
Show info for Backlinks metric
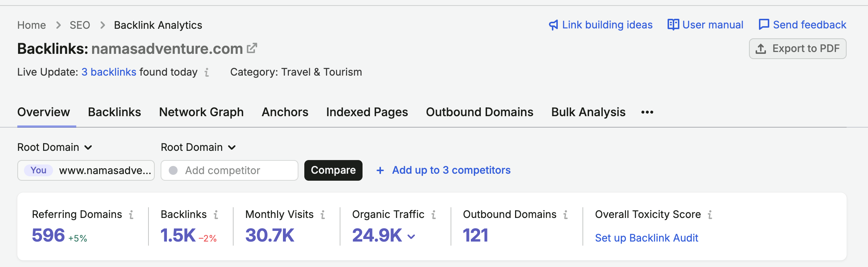click(x=216, y=215)
